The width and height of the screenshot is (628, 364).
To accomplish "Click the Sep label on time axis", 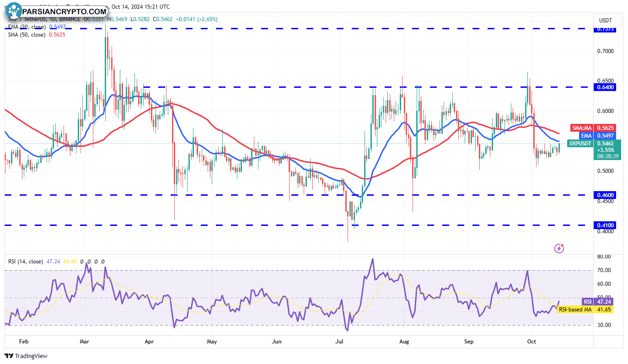I will click(x=469, y=341).
